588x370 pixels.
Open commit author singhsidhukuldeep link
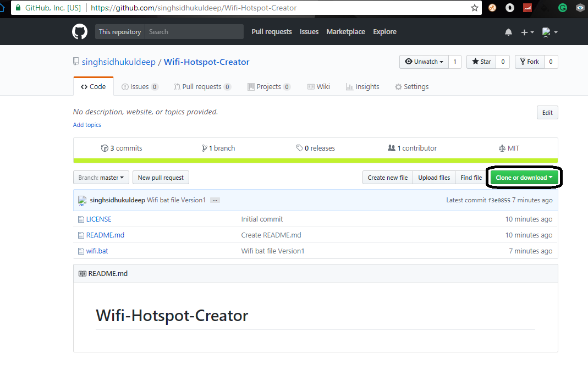click(x=117, y=200)
